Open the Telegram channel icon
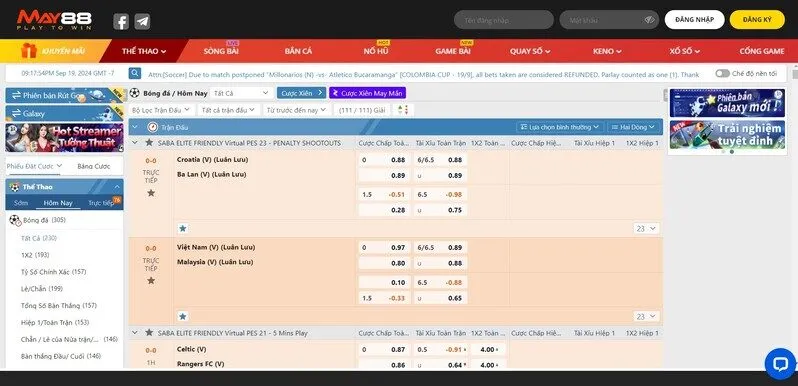The height and width of the screenshot is (386, 798). click(142, 21)
